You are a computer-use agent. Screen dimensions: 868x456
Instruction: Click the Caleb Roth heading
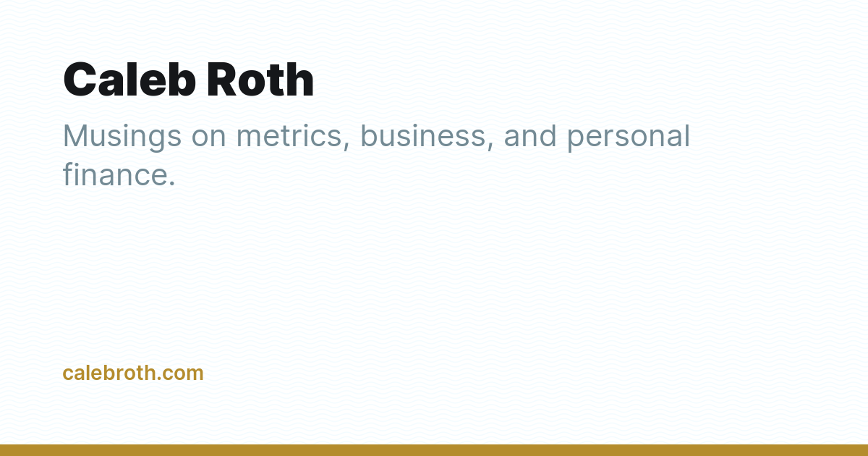[189, 80]
